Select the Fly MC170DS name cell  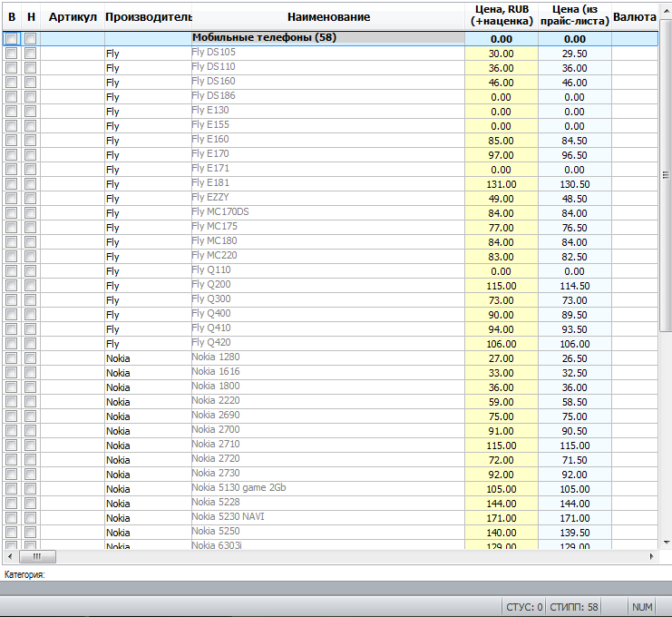[328, 212]
